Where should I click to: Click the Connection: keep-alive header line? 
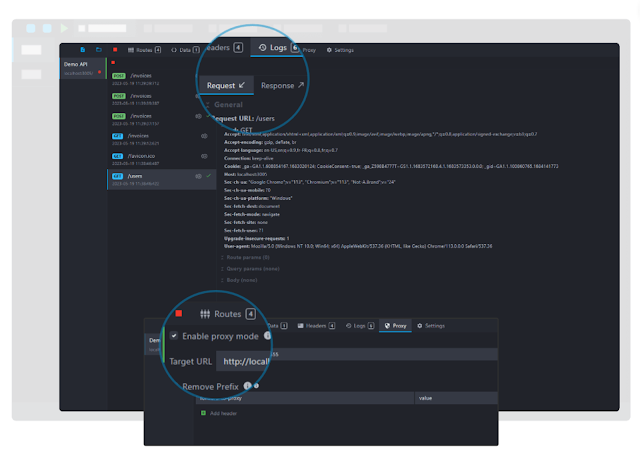pos(248,158)
